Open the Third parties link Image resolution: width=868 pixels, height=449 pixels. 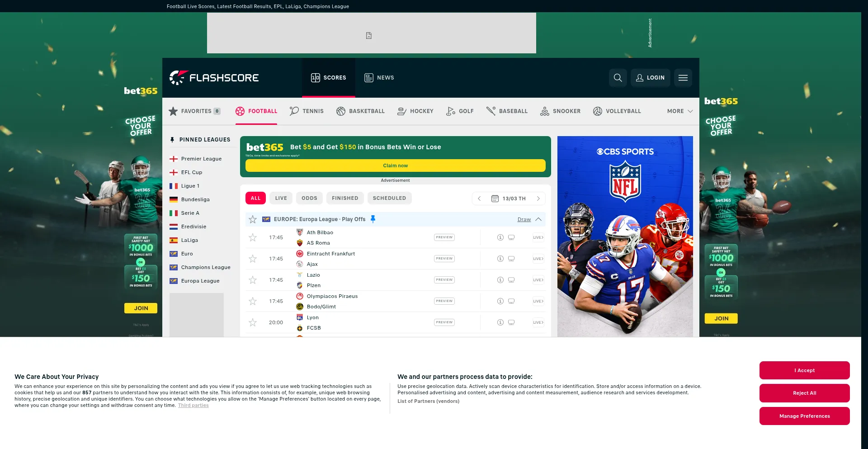[193, 406]
